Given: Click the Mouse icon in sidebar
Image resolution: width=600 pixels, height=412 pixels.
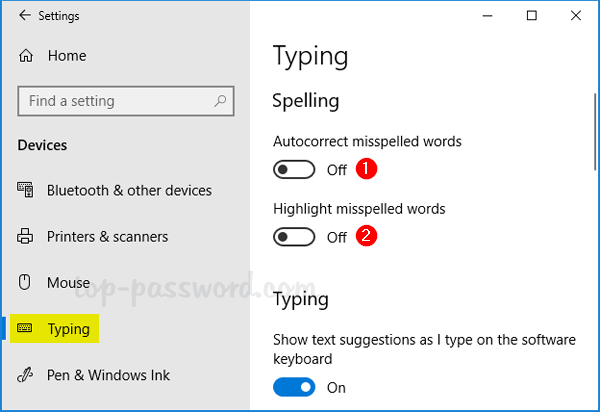Looking at the screenshot, I should pyautogui.click(x=26, y=283).
